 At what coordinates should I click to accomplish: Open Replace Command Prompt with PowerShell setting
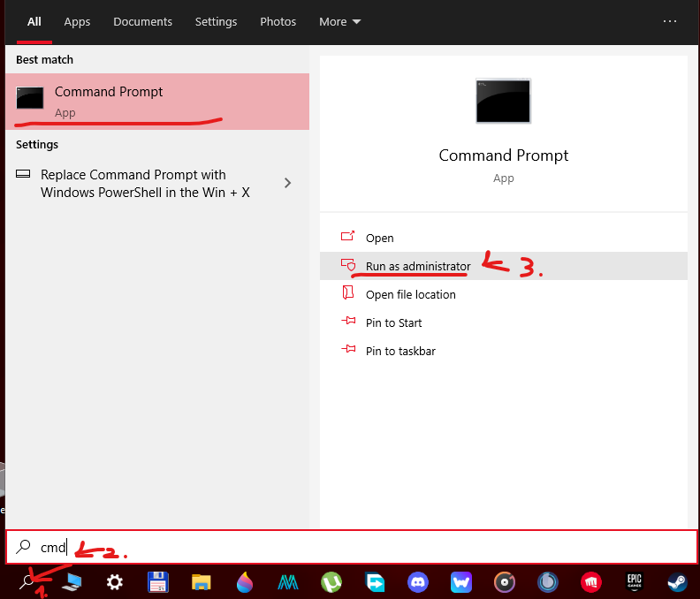pos(157,183)
